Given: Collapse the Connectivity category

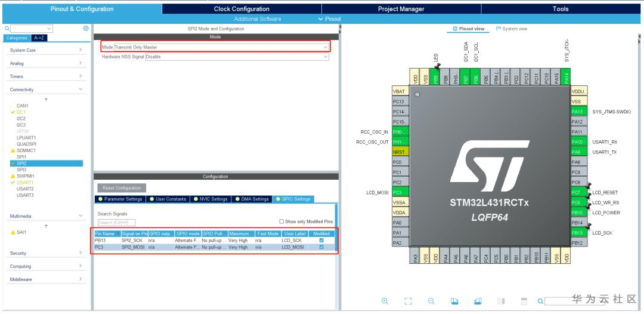Looking at the screenshot, I should [x=46, y=90].
